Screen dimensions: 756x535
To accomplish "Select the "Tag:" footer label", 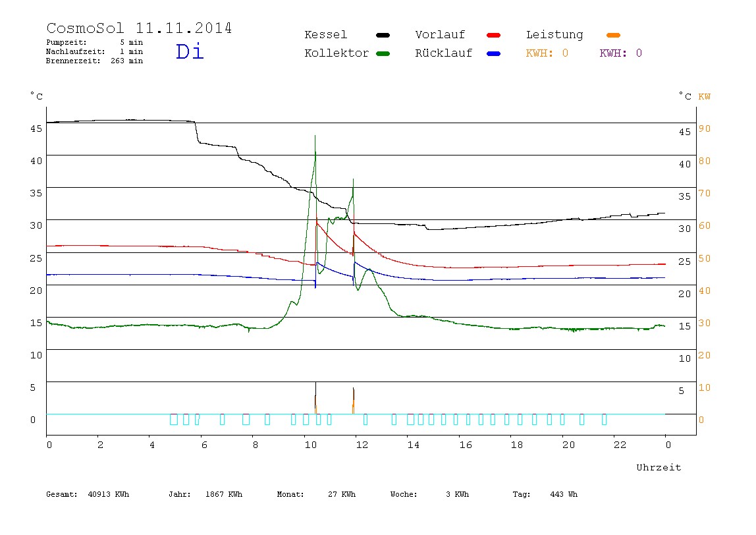I will (521, 494).
